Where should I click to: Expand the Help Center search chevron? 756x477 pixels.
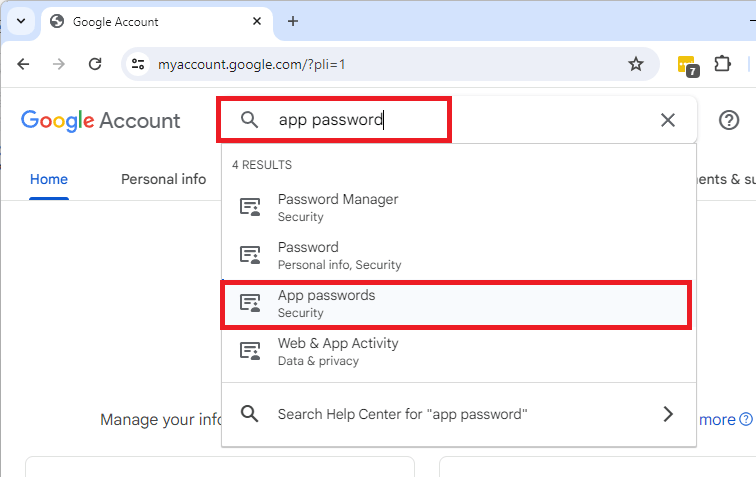pos(668,414)
